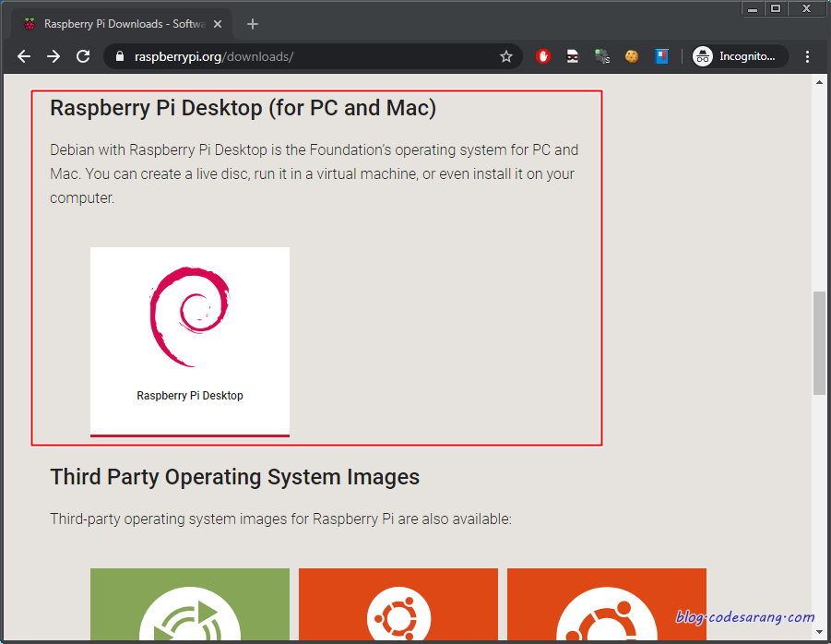Reload the Raspberry Pi downloads page

(83, 56)
